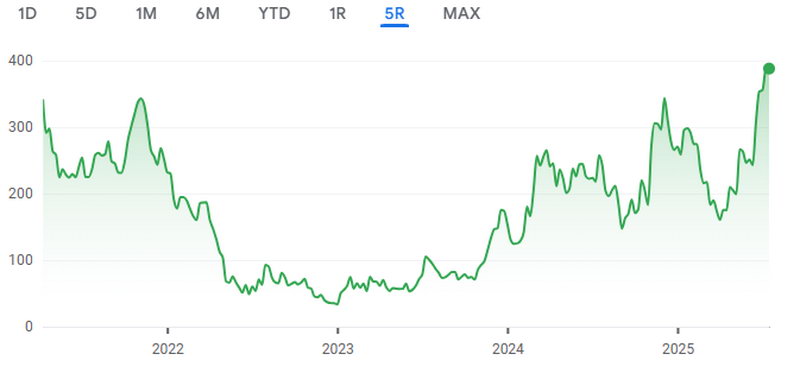Click the 400 y-axis value

(x=21, y=61)
